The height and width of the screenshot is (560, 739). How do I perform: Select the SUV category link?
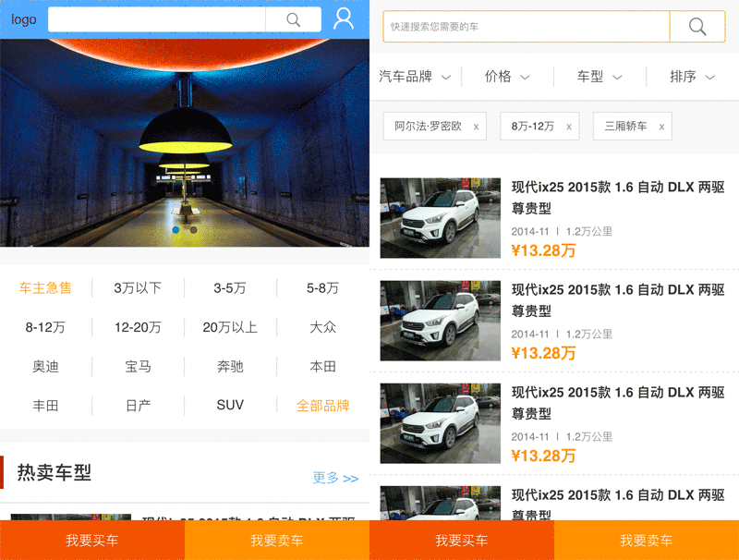[x=230, y=406]
